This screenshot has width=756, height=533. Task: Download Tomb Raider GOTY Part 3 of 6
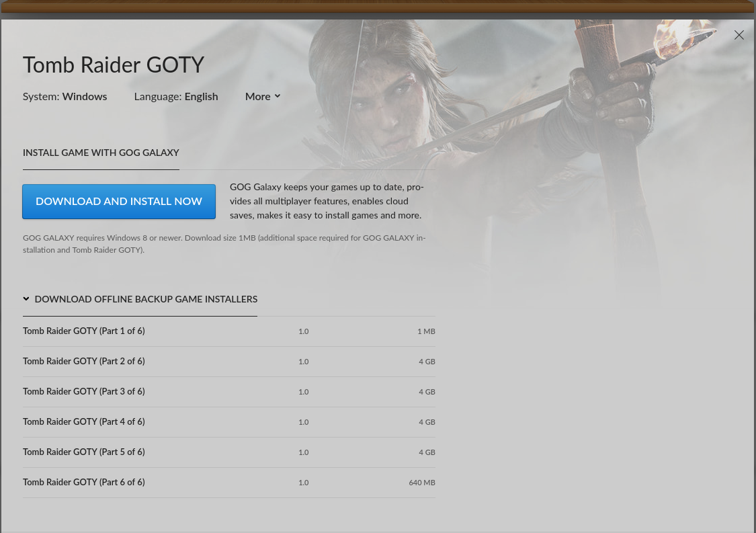pos(229,392)
